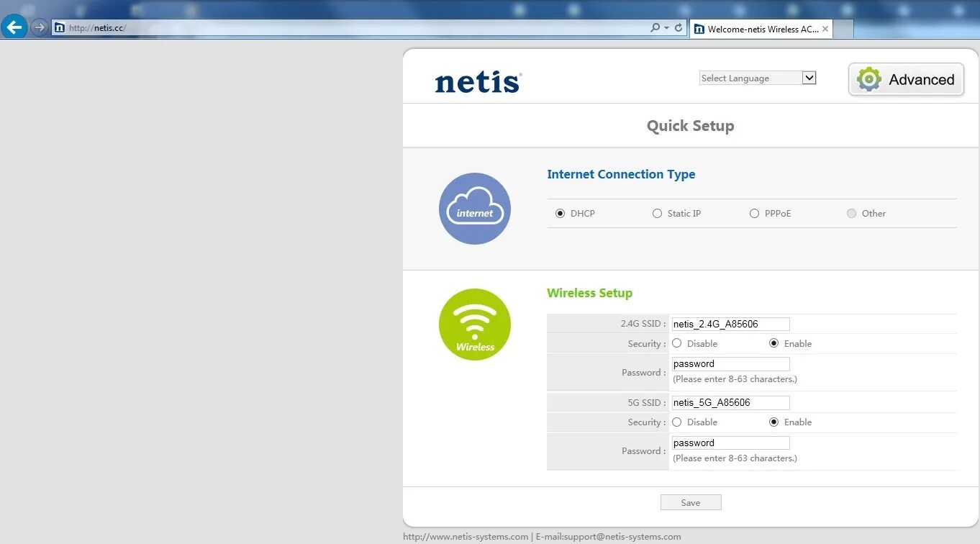This screenshot has width=980, height=544.
Task: Click the netis logo
Action: (x=478, y=82)
